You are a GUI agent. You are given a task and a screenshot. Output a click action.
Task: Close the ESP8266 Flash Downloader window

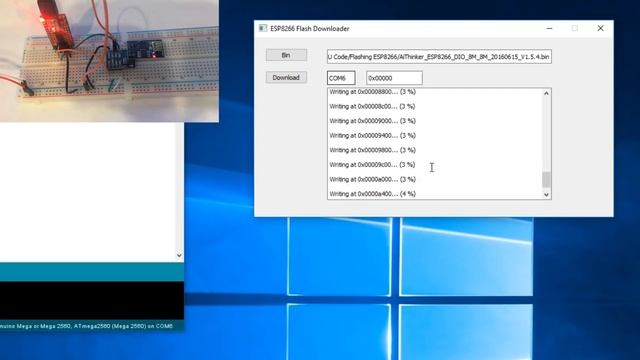600,28
